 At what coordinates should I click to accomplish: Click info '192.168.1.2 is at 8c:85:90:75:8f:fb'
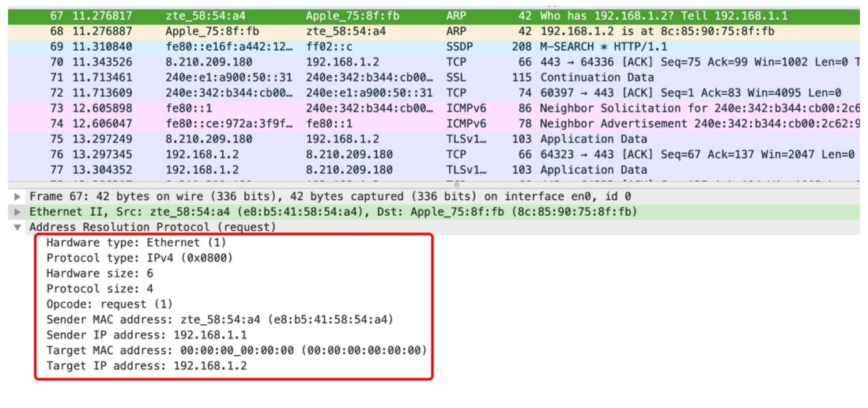click(657, 32)
